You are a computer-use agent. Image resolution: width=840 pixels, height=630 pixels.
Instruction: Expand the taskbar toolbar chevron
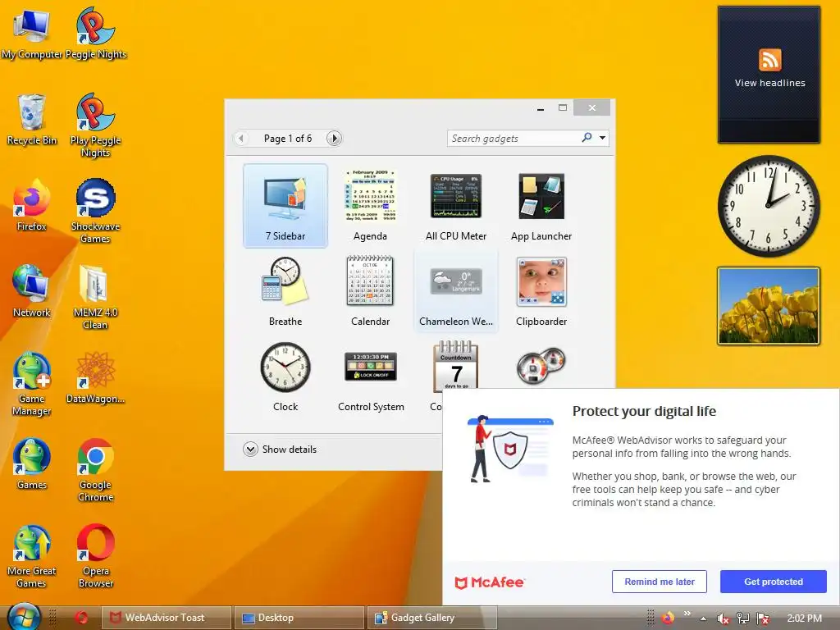coord(687,614)
